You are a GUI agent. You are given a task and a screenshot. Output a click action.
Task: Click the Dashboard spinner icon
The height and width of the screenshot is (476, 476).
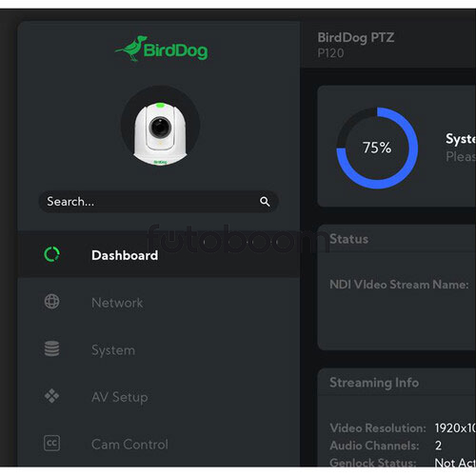[51, 254]
